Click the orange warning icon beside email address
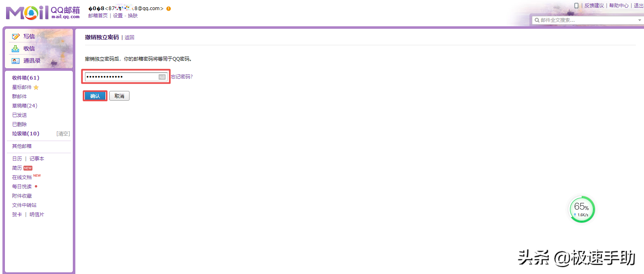This screenshot has height=274, width=644. (x=169, y=8)
